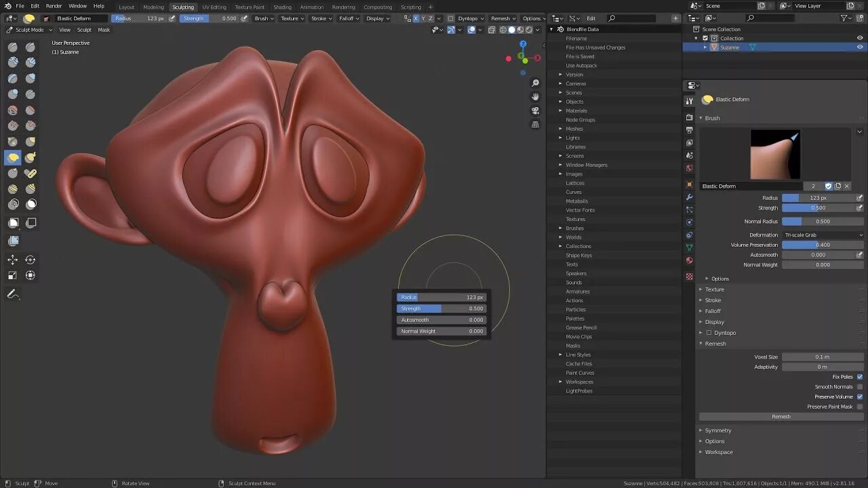Select the Clay brush tool
The height and width of the screenshot is (488, 868).
coord(13,62)
